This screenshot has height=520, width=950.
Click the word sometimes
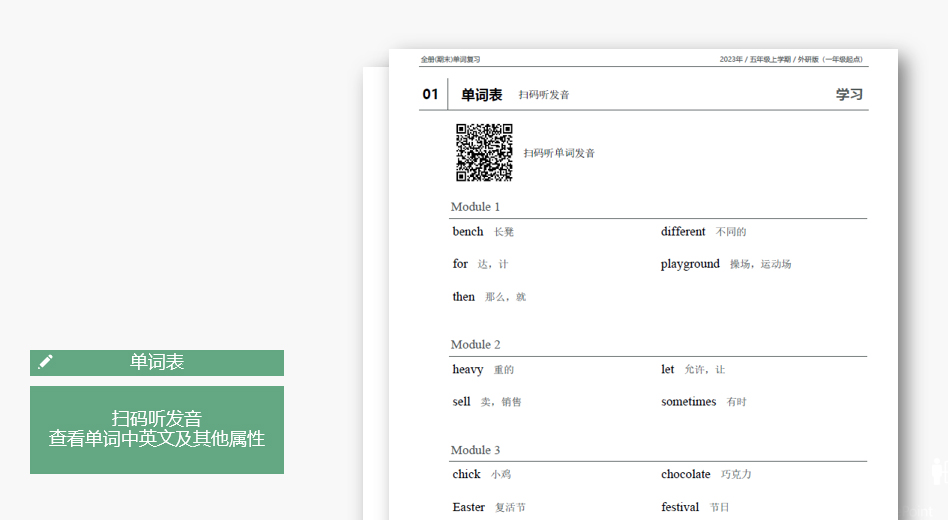(688, 402)
